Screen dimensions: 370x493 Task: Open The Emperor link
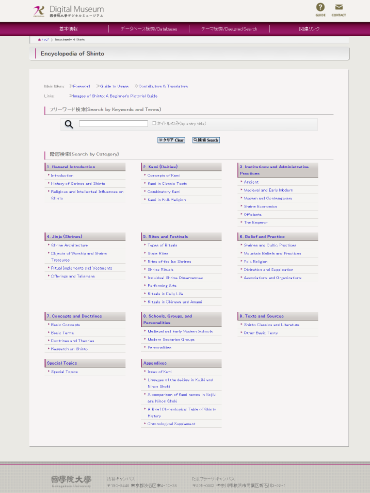tap(256, 222)
